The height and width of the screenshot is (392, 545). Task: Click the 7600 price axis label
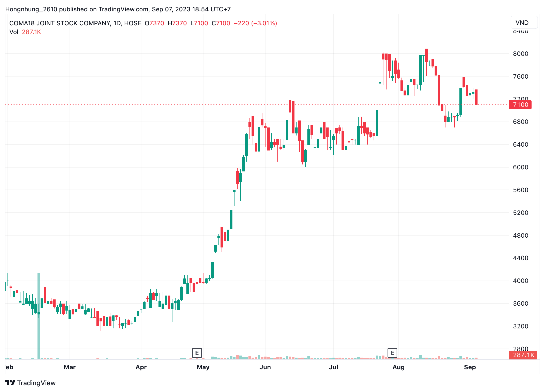[x=520, y=76]
